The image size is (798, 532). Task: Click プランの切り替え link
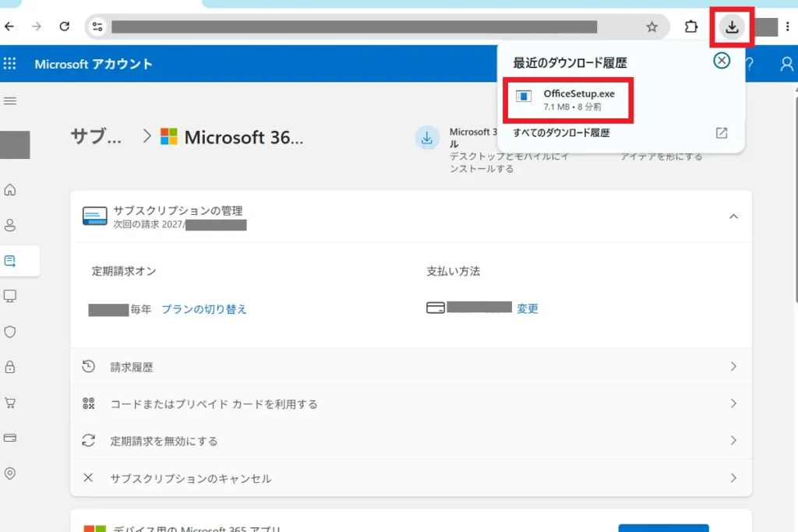204,309
